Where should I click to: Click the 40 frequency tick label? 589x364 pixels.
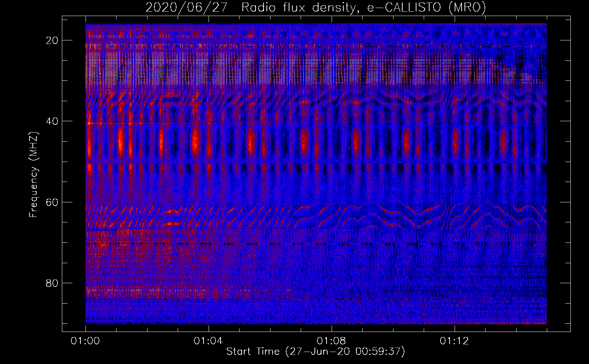[52, 121]
